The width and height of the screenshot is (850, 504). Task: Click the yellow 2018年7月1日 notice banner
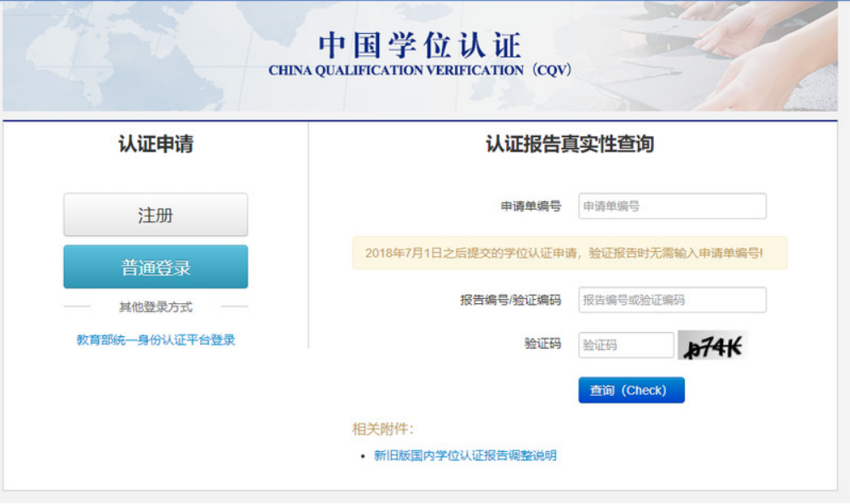click(x=569, y=253)
